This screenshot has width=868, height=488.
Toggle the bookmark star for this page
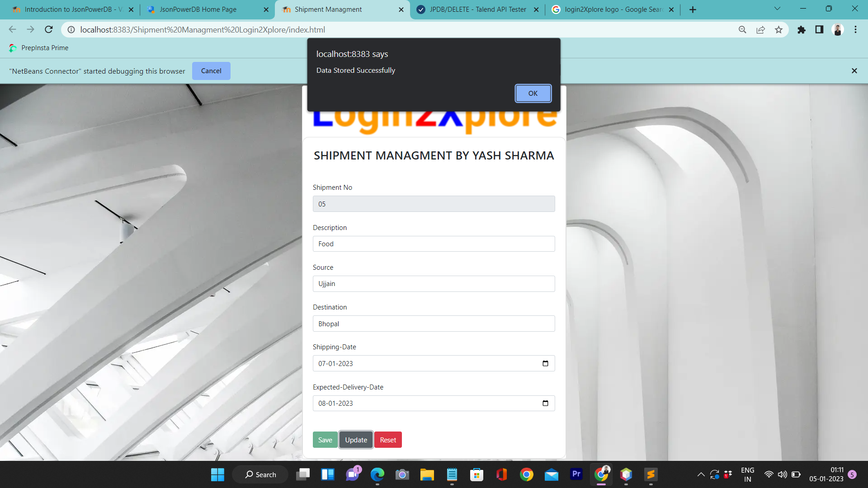(x=779, y=29)
